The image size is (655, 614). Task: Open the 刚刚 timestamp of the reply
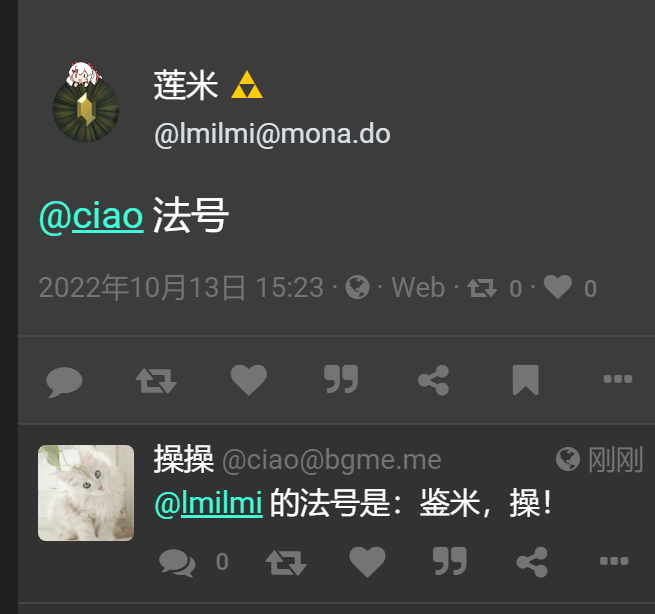pyautogui.click(x=615, y=459)
